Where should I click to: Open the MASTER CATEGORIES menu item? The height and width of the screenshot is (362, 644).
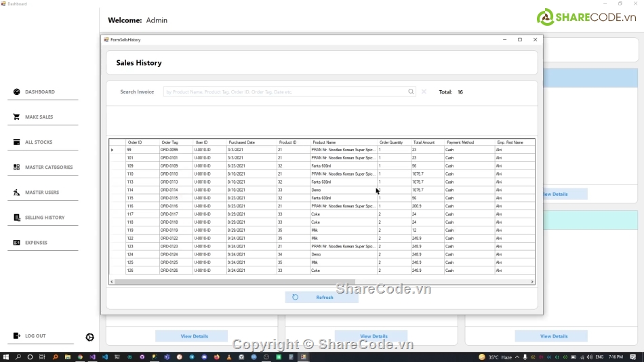coord(49,167)
